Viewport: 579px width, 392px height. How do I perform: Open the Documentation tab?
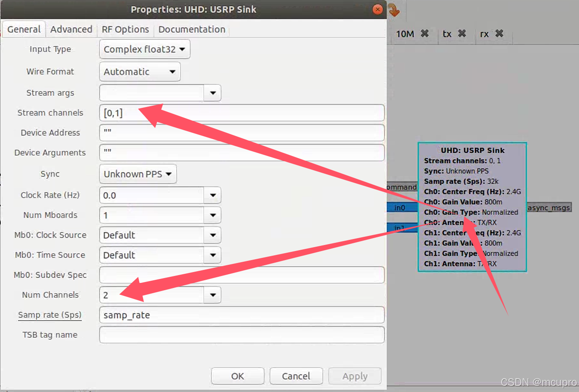pos(192,29)
